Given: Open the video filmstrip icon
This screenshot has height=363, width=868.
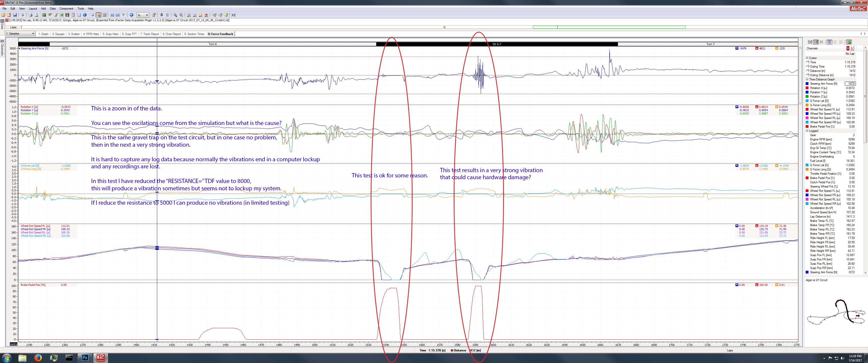Looking at the screenshot, I should [67, 15].
